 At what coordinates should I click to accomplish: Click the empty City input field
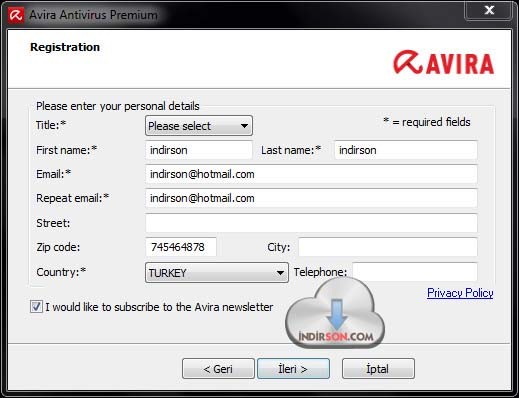tap(388, 247)
